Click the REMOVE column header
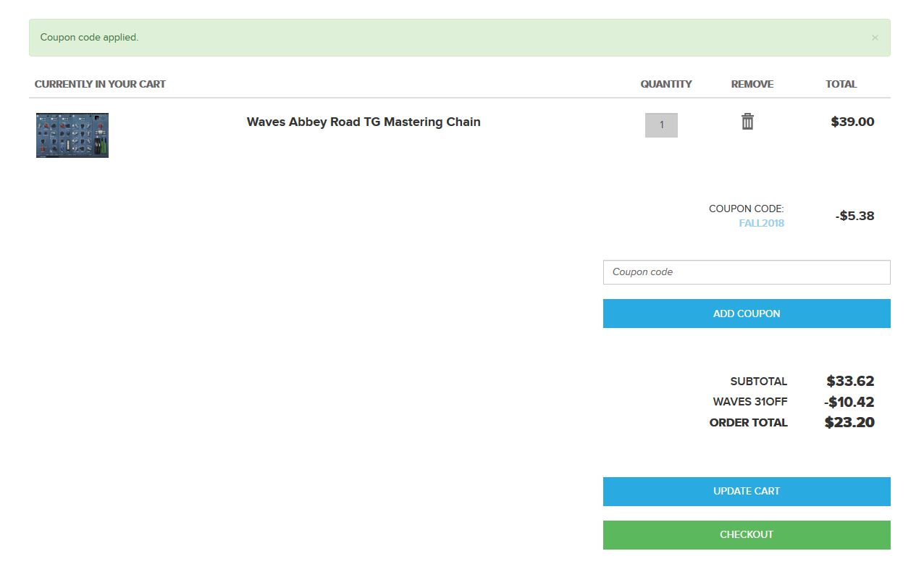The image size is (924, 572). pos(752,84)
